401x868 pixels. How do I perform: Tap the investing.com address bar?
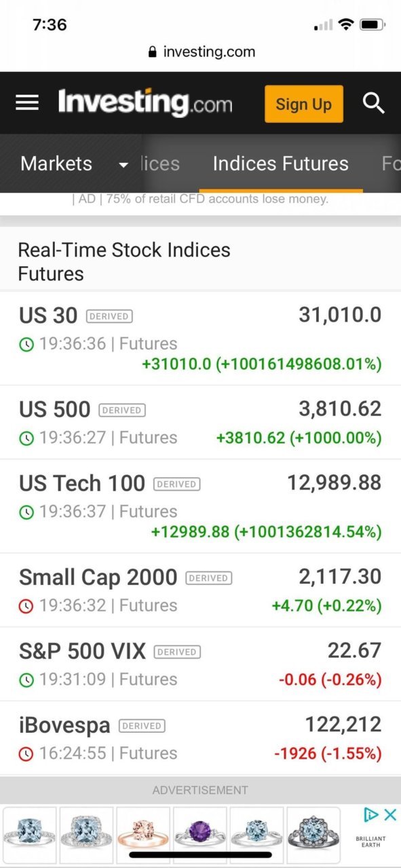(201, 52)
